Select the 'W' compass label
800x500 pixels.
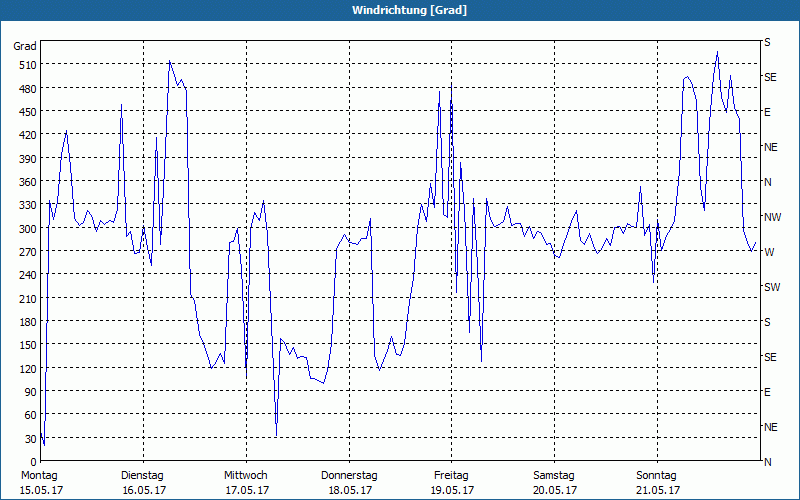click(x=769, y=252)
